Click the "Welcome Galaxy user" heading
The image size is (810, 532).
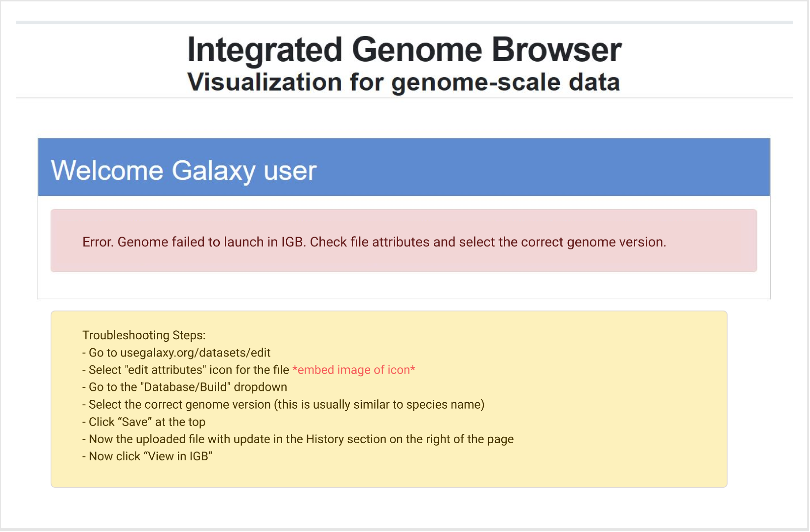(x=183, y=171)
